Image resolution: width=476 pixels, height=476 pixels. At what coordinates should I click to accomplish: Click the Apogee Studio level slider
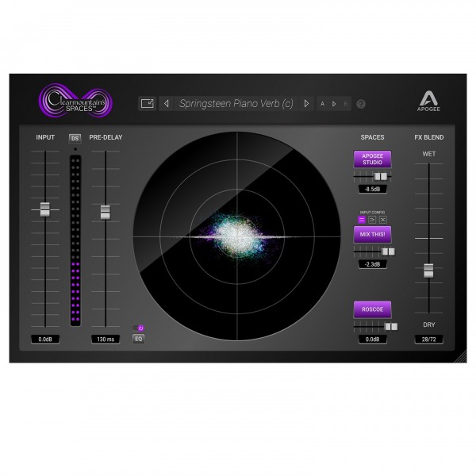(x=381, y=176)
